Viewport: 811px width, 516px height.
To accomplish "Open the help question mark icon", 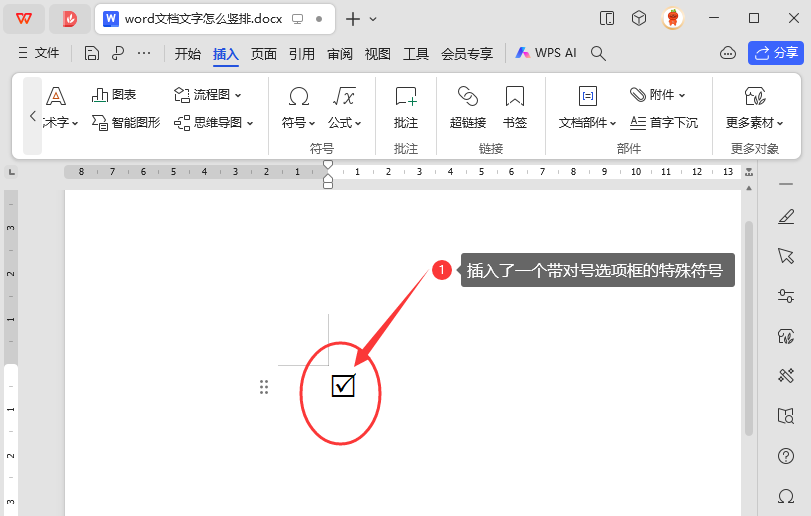I will pyautogui.click(x=786, y=456).
